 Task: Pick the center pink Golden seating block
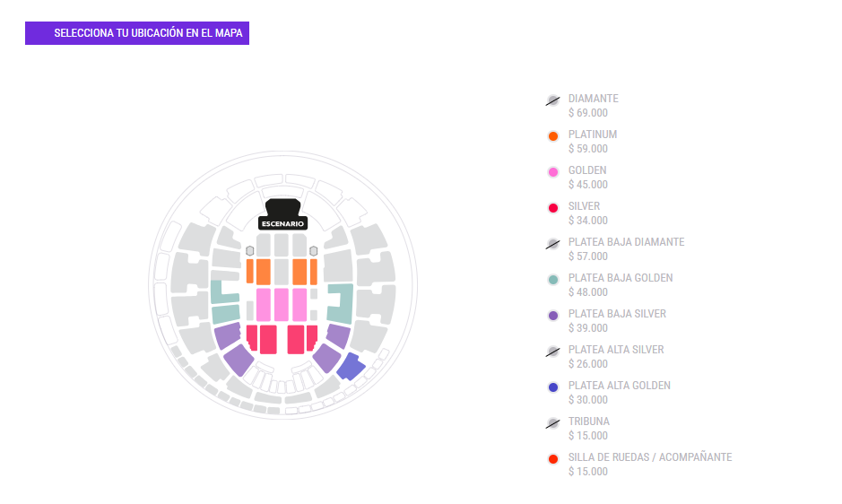coord(282,305)
